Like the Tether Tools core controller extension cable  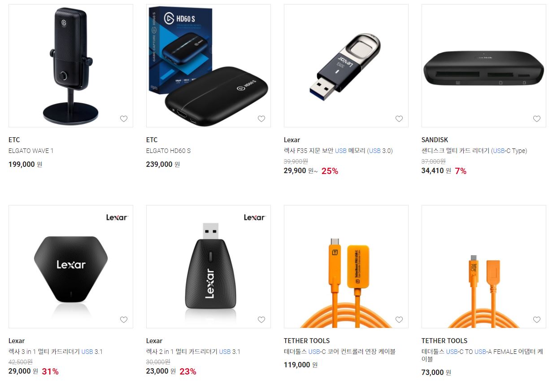click(x=399, y=320)
